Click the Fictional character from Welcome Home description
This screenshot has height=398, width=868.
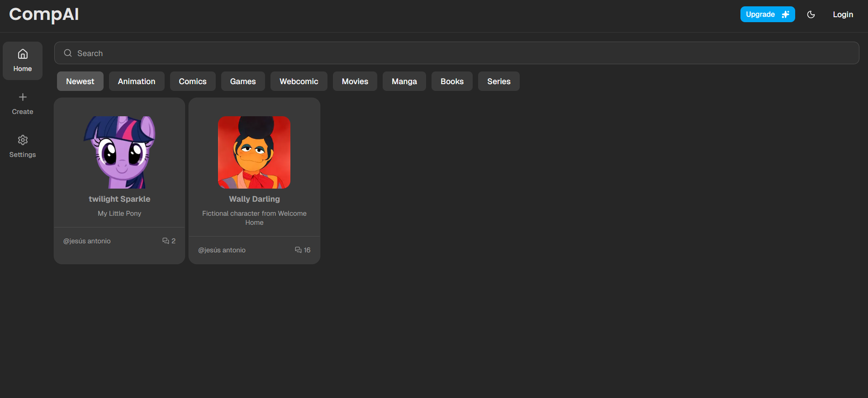(x=254, y=218)
